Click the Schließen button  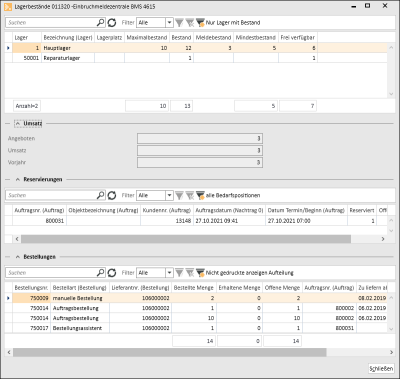tap(381, 369)
